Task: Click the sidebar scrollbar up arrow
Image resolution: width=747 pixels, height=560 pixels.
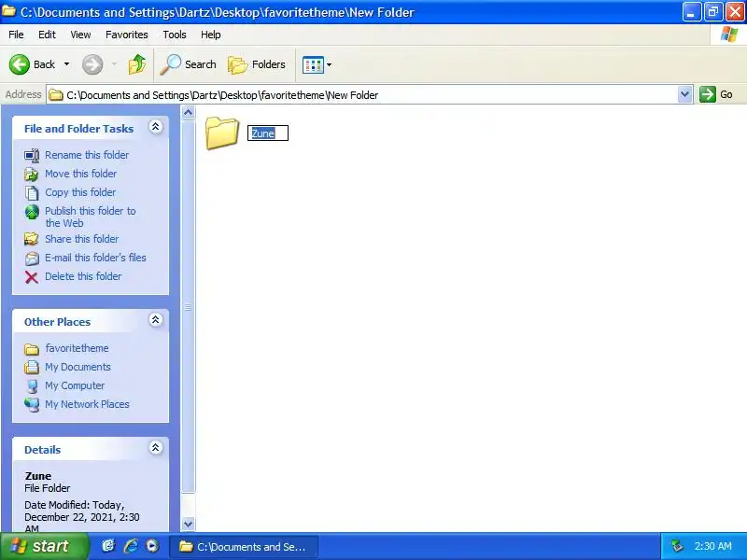Action: pos(189,112)
